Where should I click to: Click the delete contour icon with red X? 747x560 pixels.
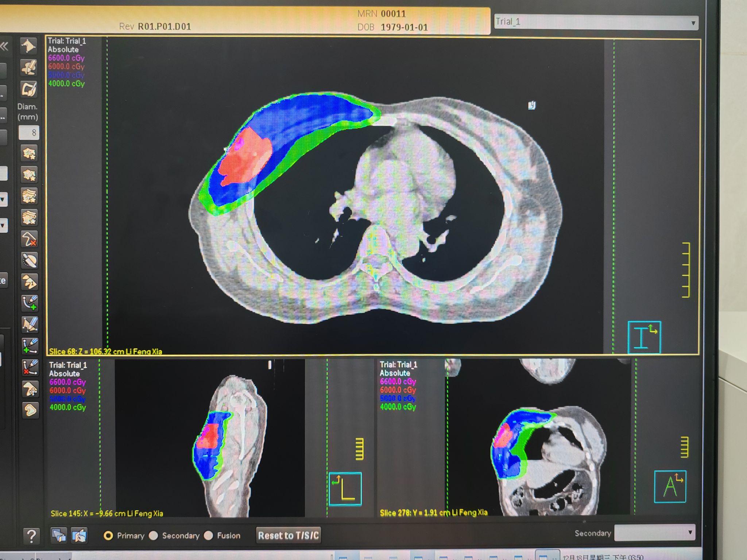29,239
